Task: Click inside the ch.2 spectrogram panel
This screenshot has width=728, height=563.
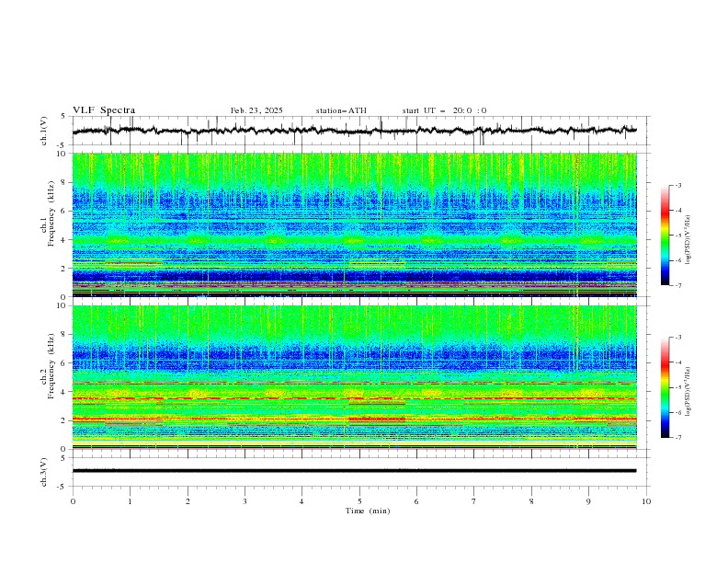Action: (x=354, y=377)
